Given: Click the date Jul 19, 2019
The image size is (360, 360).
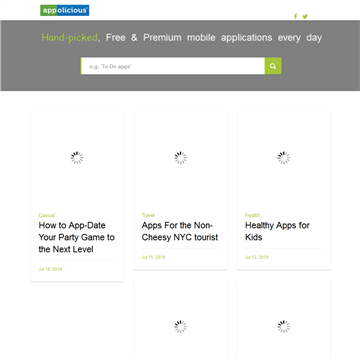Looking at the screenshot, I should coord(50,269).
